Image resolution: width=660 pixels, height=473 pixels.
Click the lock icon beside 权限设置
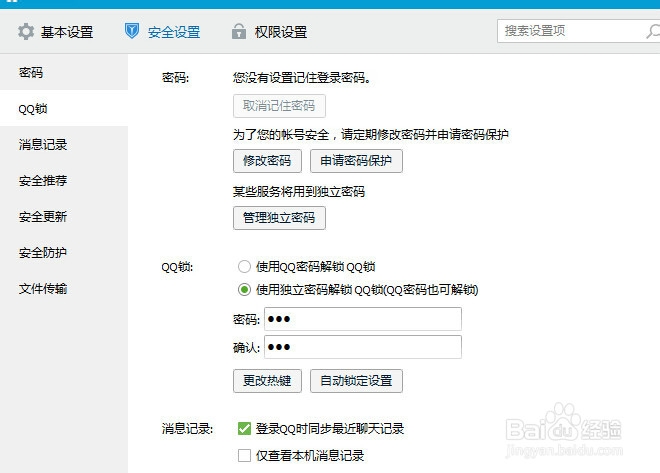(239, 31)
